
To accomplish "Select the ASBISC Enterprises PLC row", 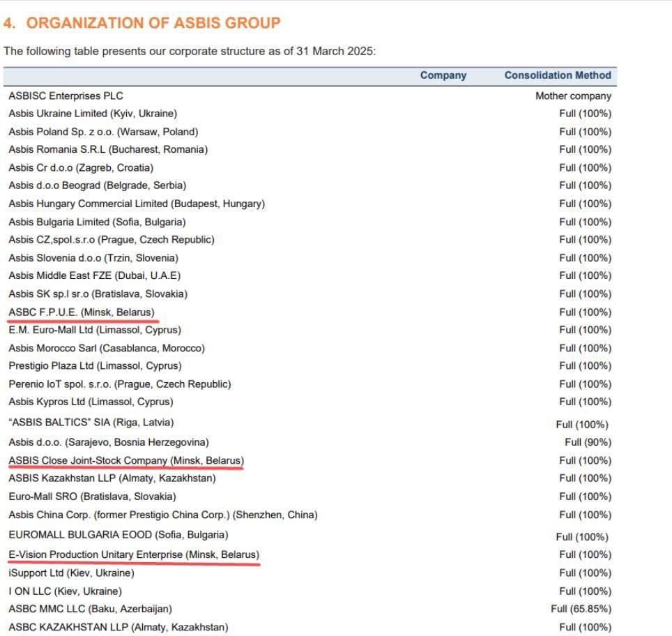I will point(66,96).
